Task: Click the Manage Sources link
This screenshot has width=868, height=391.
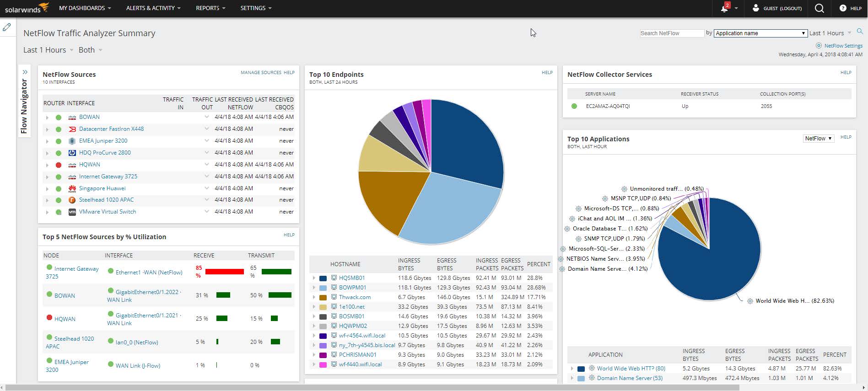Action: [261, 72]
